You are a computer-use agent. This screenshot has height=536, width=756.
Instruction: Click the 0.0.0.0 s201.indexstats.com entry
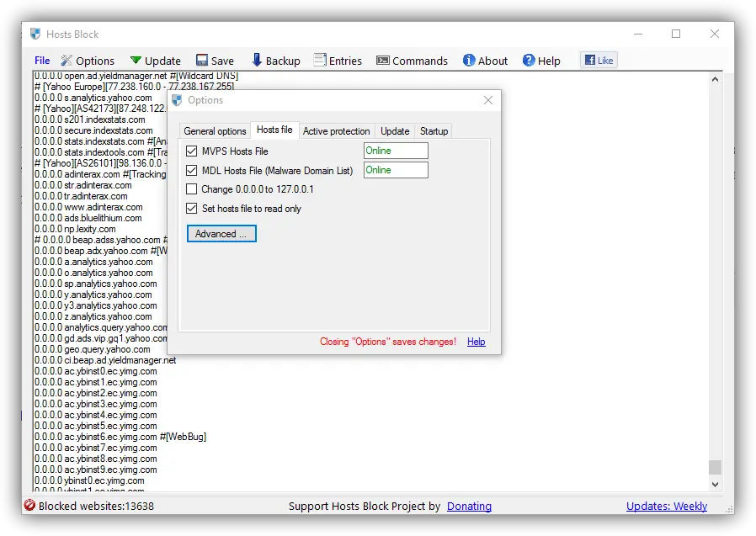click(x=90, y=119)
